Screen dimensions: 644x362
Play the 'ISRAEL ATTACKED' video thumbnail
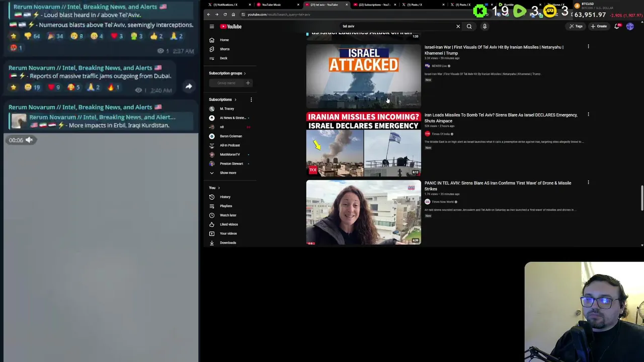click(363, 76)
